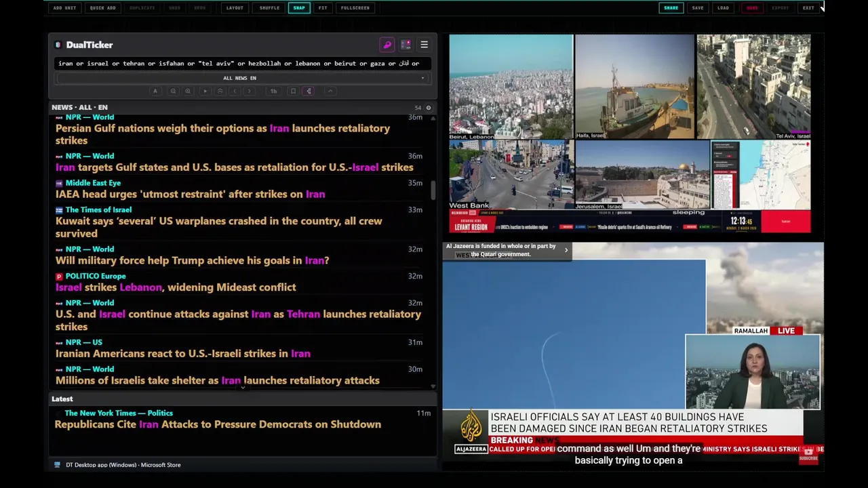Click QUICK ADD in top toolbar
Screen dimensions: 868x488
coord(102,8)
